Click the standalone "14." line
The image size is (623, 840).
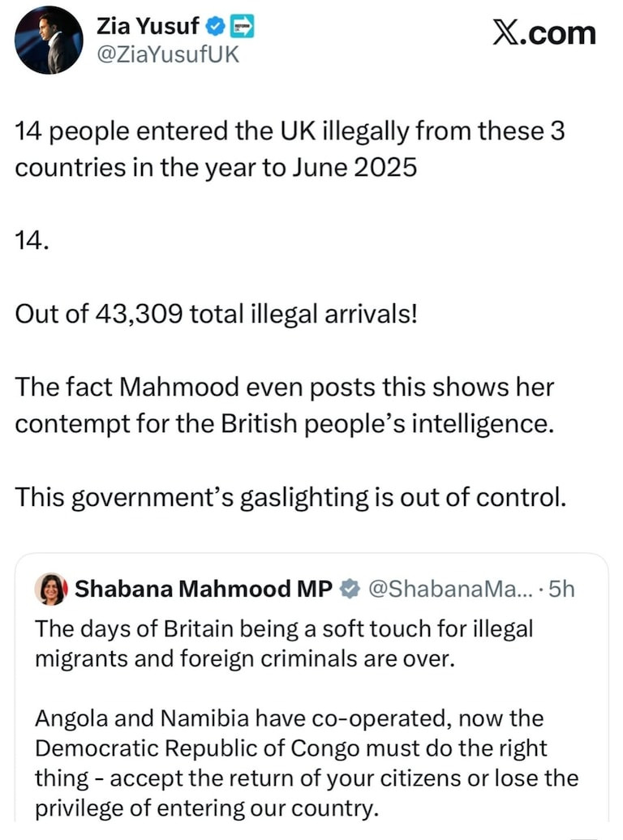pos(32,242)
